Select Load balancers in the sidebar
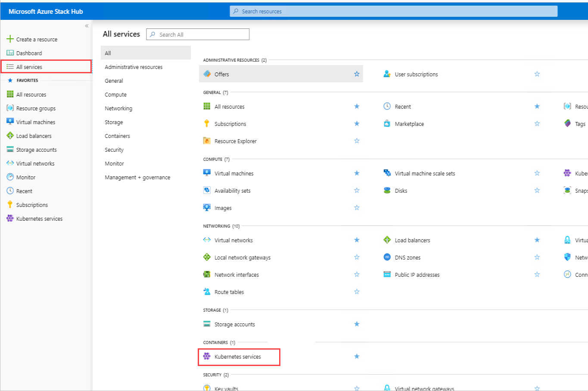 [x=33, y=136]
